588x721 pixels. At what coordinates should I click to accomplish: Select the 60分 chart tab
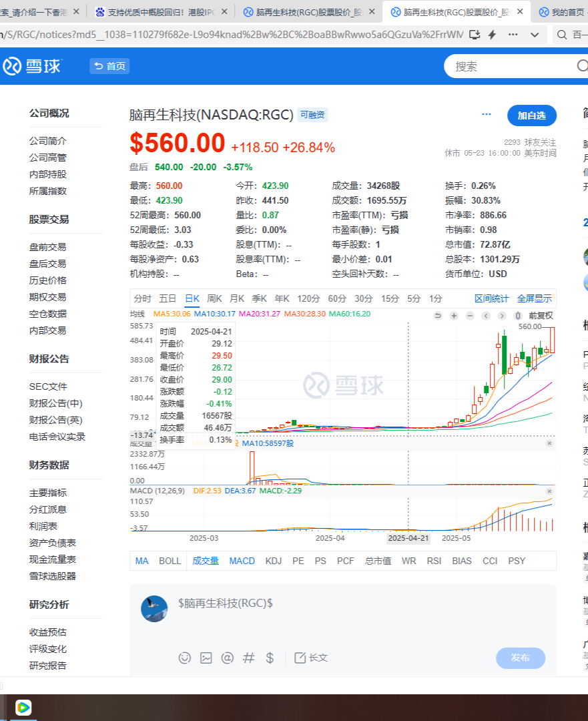(x=337, y=298)
